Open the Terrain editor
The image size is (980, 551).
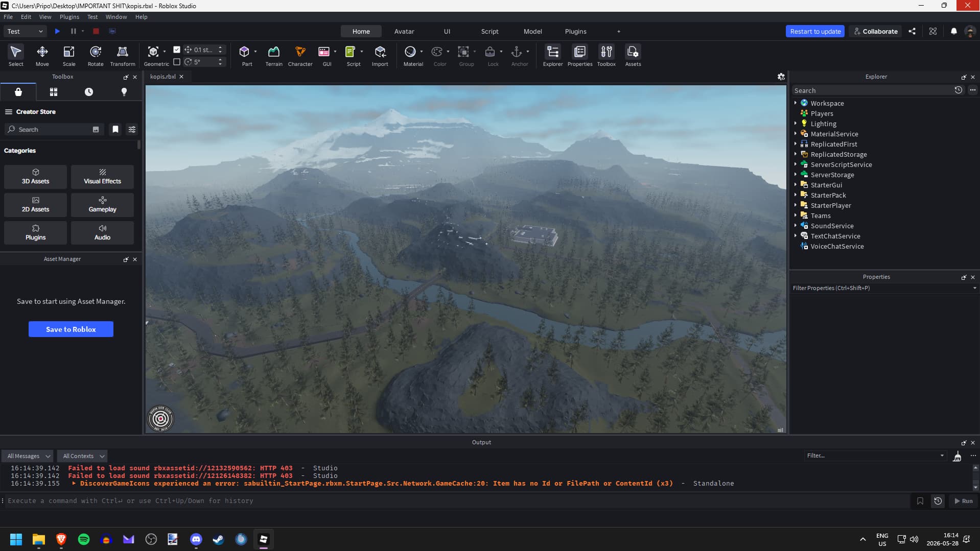coord(274,56)
